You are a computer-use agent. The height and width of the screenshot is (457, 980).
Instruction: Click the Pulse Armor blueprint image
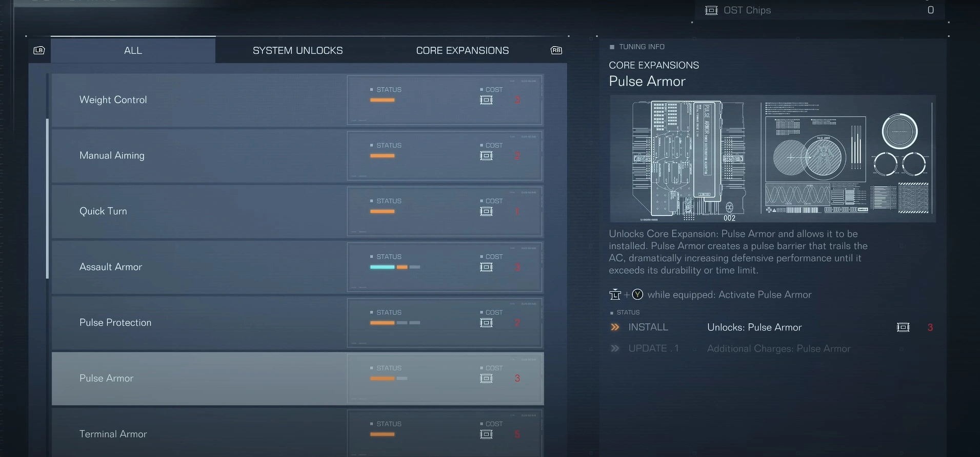[x=772, y=158]
